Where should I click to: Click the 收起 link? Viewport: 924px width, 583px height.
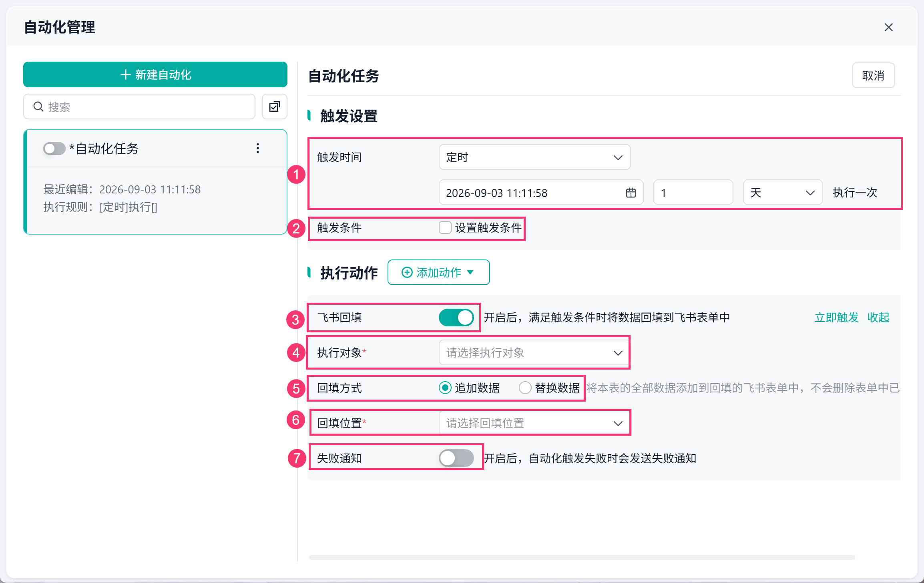878,318
